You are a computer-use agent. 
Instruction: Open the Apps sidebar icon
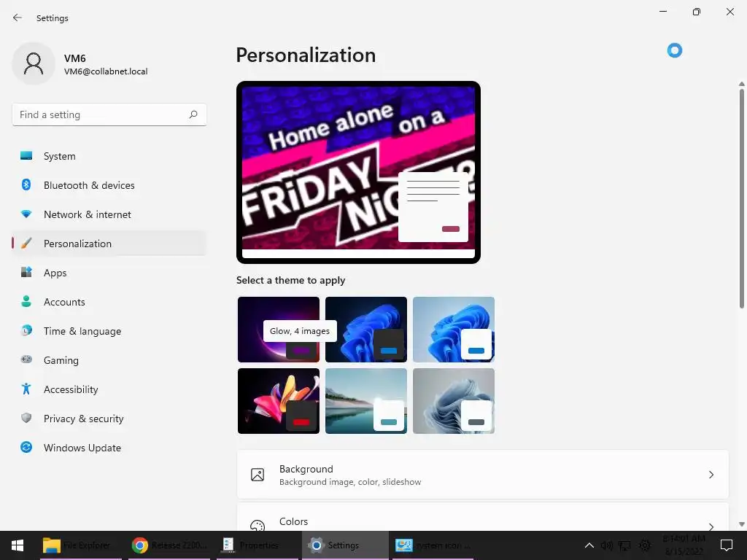tap(26, 273)
